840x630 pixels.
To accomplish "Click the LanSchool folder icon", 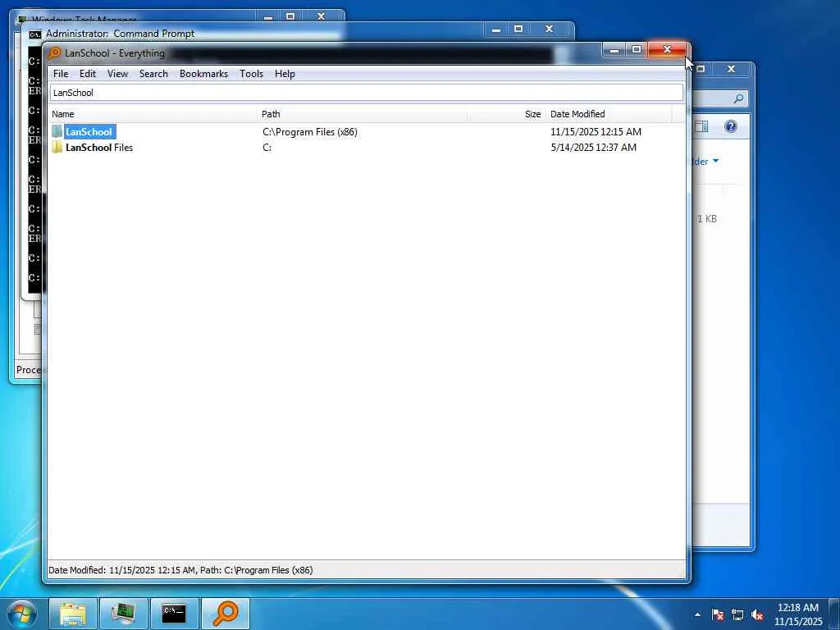I will point(57,132).
